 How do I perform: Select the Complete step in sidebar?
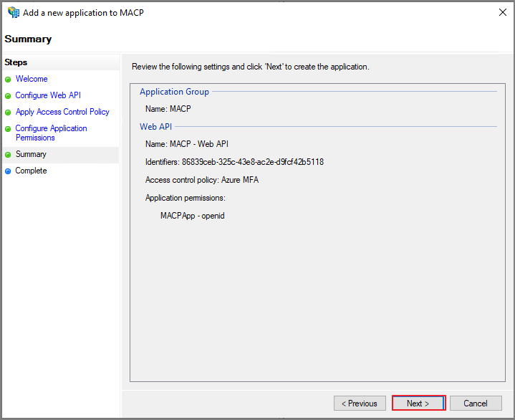click(31, 171)
